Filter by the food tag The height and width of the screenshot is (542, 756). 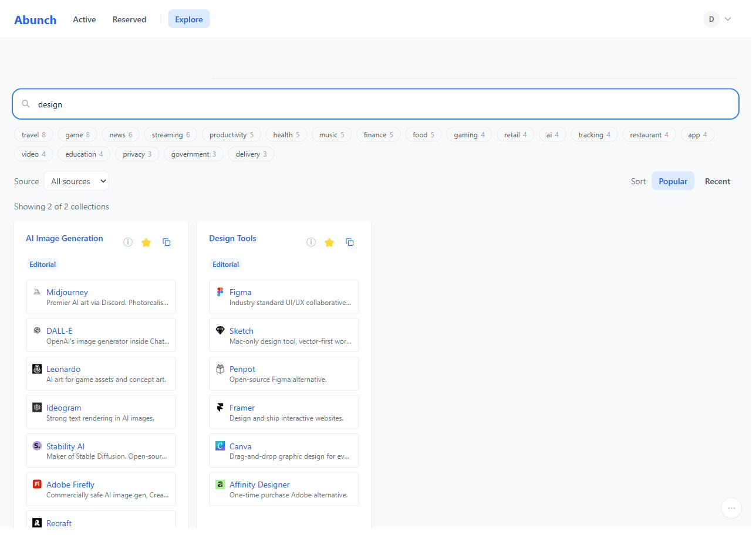[x=424, y=135]
